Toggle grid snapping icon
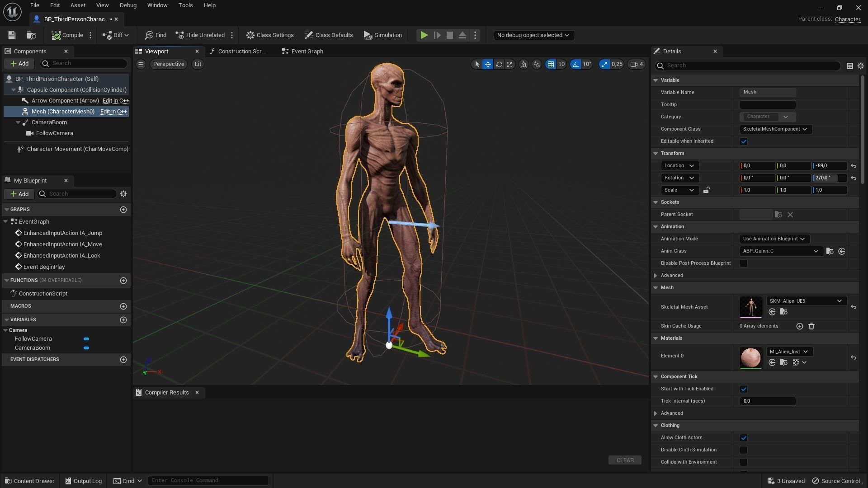Image resolution: width=868 pixels, height=488 pixels. pos(550,64)
